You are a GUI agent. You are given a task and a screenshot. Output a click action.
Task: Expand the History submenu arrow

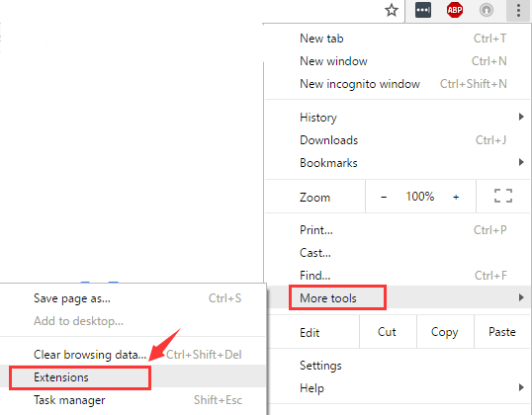coord(521,117)
